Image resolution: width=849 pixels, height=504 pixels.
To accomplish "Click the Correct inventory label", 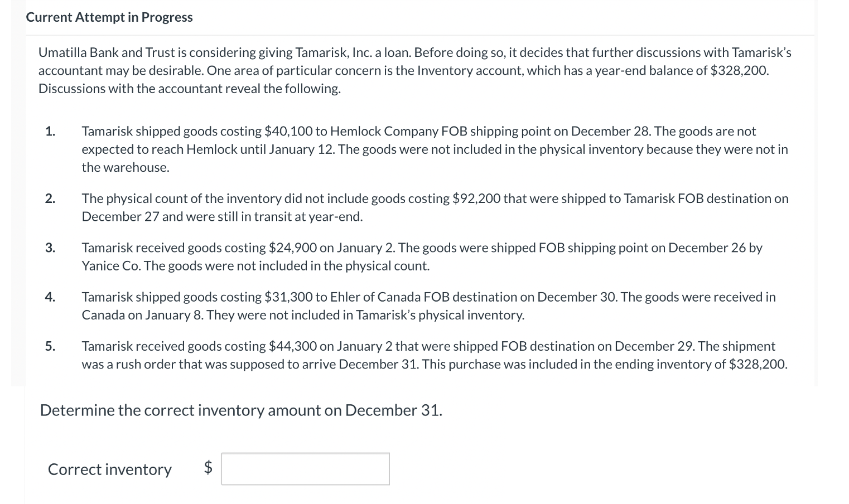I will click(x=110, y=469).
